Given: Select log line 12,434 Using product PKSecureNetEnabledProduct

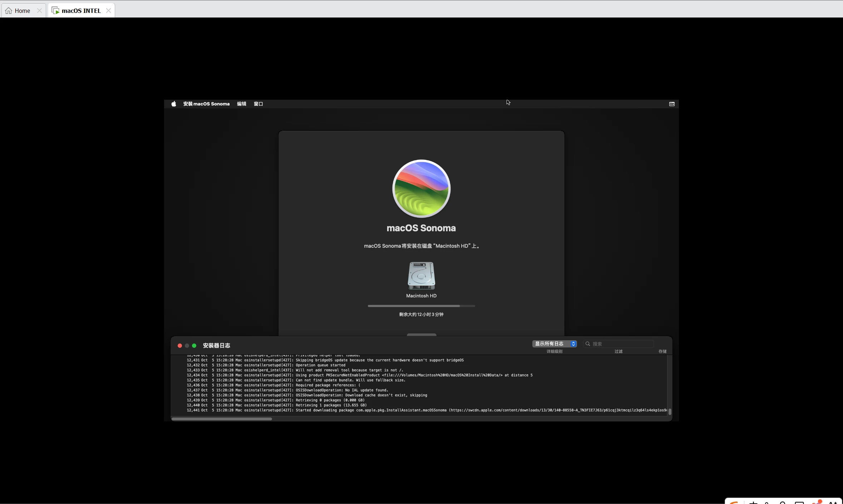Looking at the screenshot, I should click(x=360, y=375).
